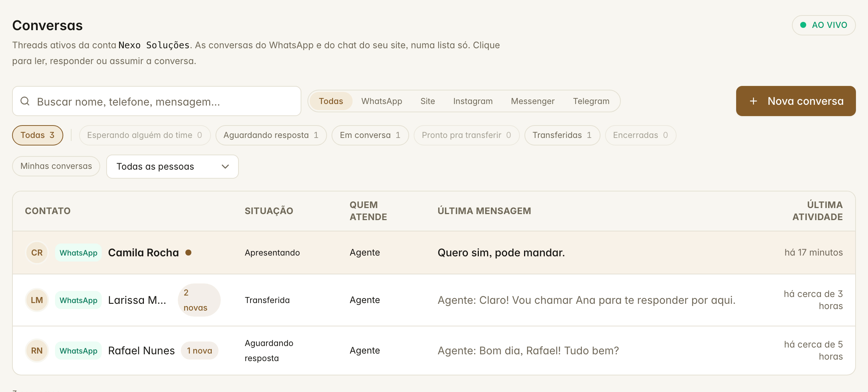Screen dimensions: 868x392
Task: Start a Nova conversa
Action: click(796, 101)
